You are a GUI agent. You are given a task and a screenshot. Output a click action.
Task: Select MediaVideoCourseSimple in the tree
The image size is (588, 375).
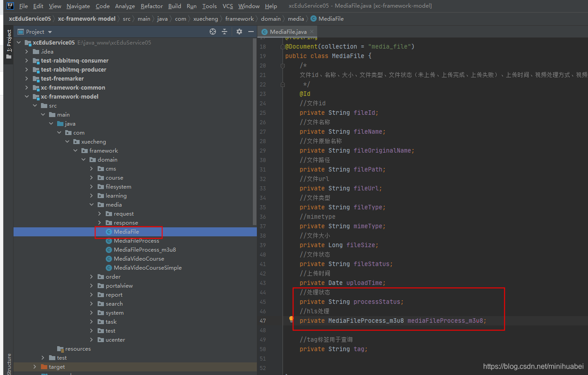(x=148, y=268)
